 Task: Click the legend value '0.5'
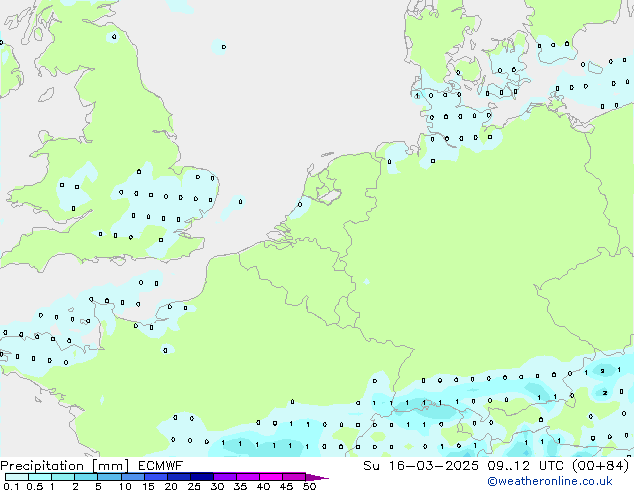point(35,486)
